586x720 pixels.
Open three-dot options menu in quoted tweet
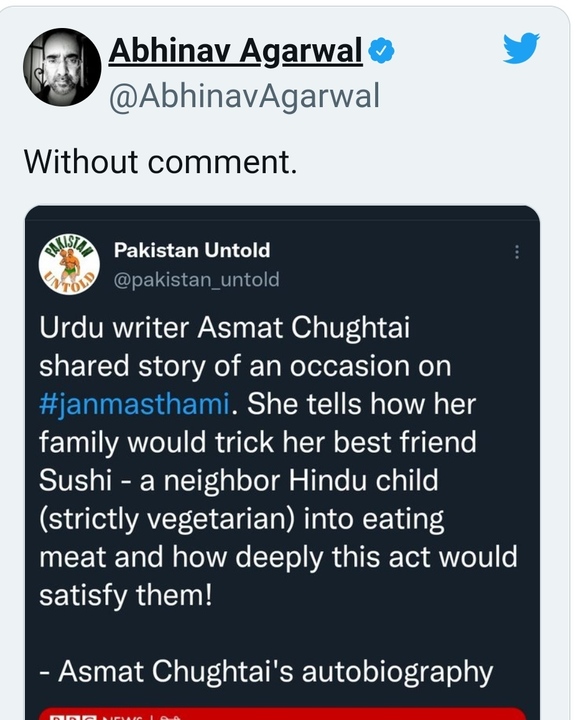(517, 252)
